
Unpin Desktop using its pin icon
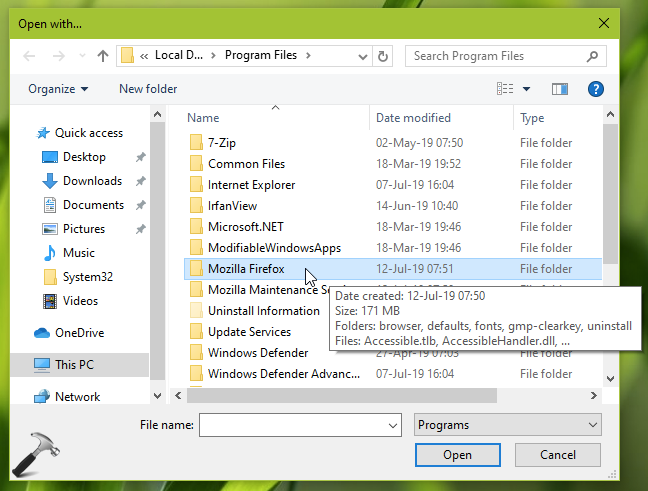point(141,157)
